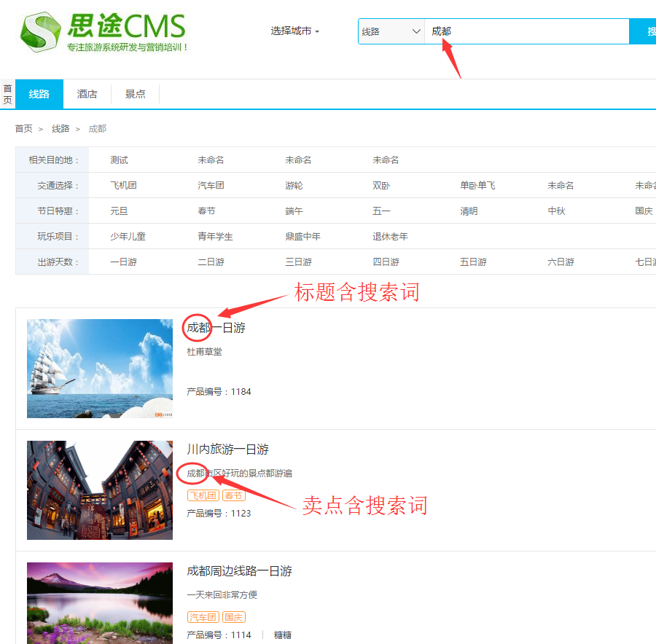Screen dimensions: 656x644
Task: Open the mountain lake tour thumbnail
Action: point(100,603)
